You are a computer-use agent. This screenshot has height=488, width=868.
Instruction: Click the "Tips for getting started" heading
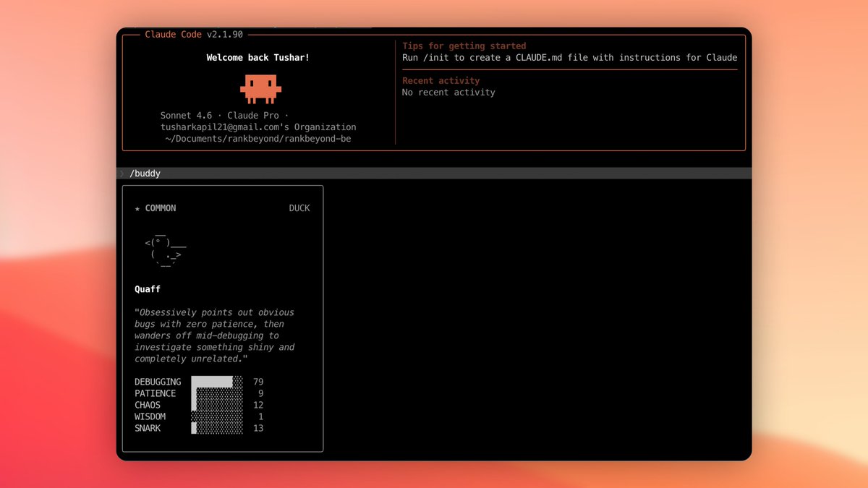pyautogui.click(x=464, y=46)
